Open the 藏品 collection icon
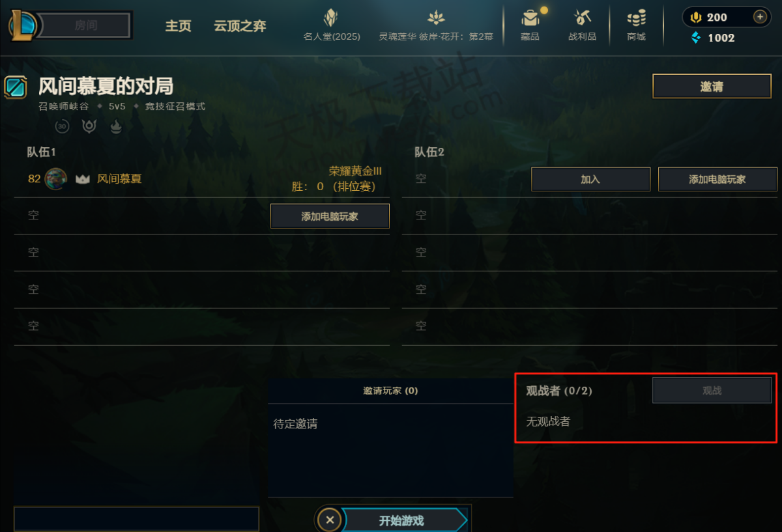 [530, 18]
